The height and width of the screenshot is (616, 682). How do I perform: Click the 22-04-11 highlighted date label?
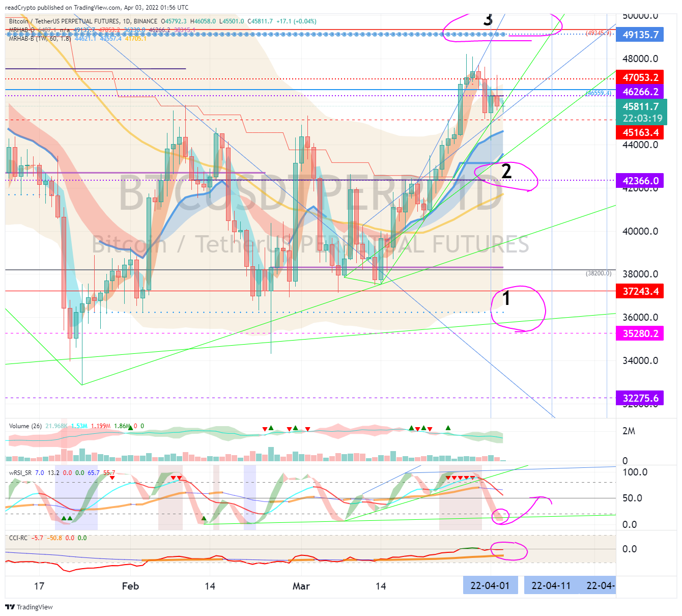click(551, 585)
